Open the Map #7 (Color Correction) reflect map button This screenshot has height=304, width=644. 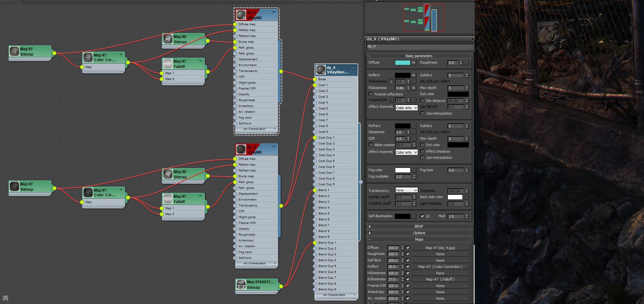pos(440,267)
